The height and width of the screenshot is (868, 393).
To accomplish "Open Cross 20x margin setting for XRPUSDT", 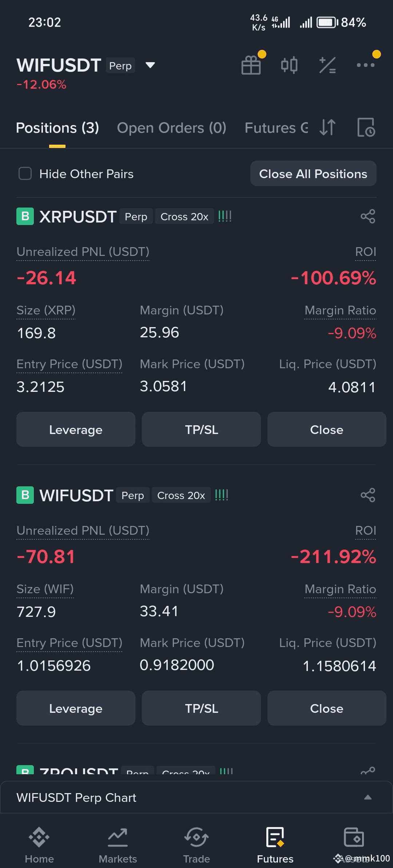I will click(184, 217).
